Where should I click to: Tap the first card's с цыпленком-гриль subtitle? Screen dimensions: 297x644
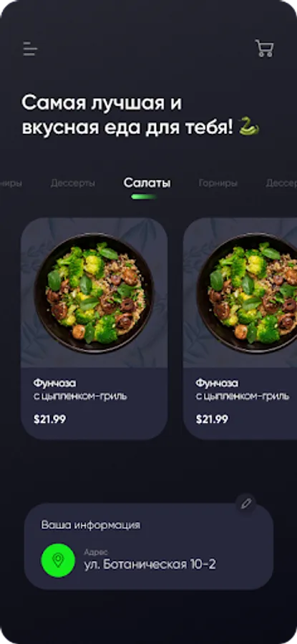coord(80,396)
